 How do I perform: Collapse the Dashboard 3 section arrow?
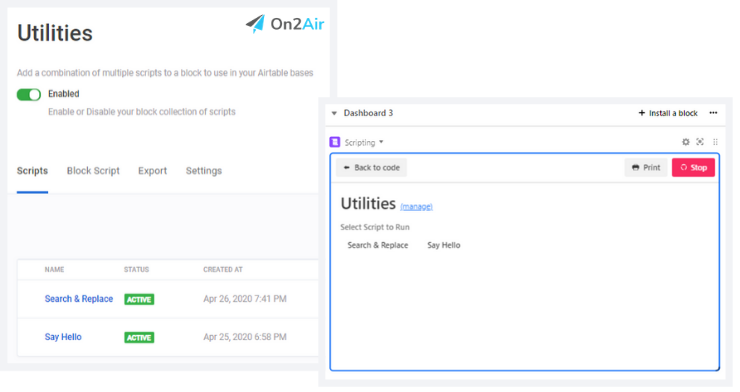pyautogui.click(x=334, y=113)
